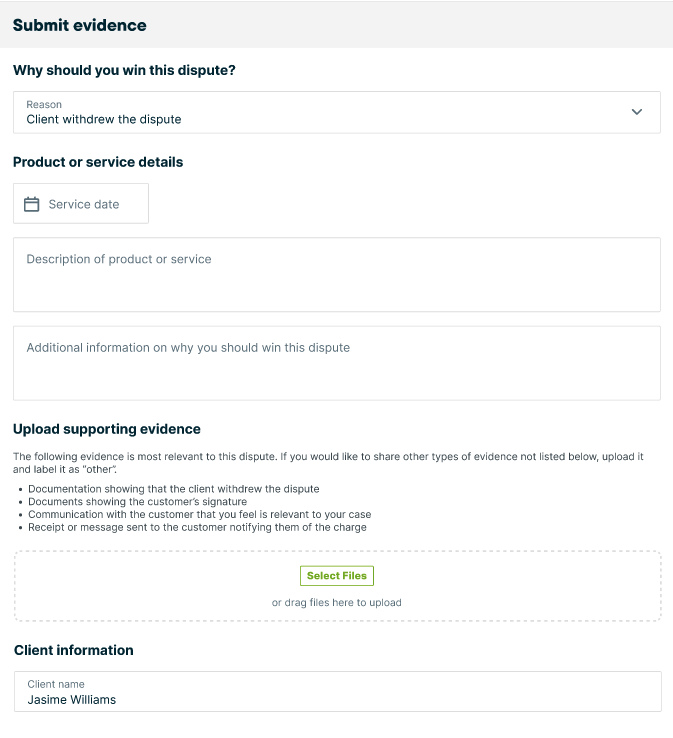Click the Product or service details heading

coord(98,162)
